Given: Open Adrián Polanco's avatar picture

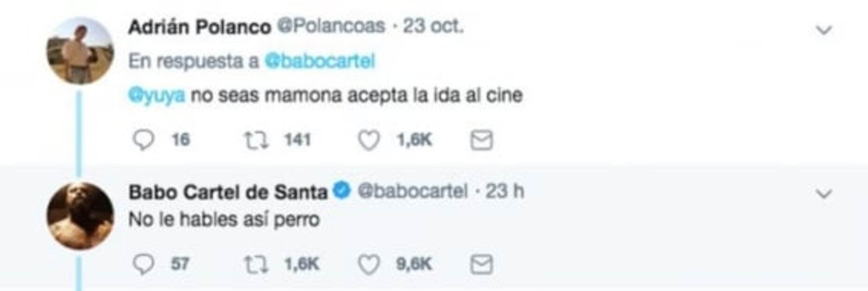Looking at the screenshot, I should coord(80,51).
